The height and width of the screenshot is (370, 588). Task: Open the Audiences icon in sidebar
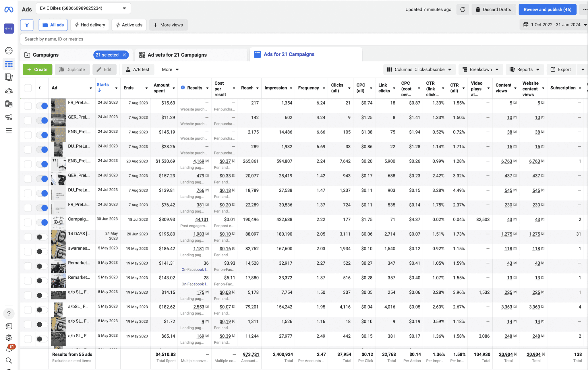point(9,91)
